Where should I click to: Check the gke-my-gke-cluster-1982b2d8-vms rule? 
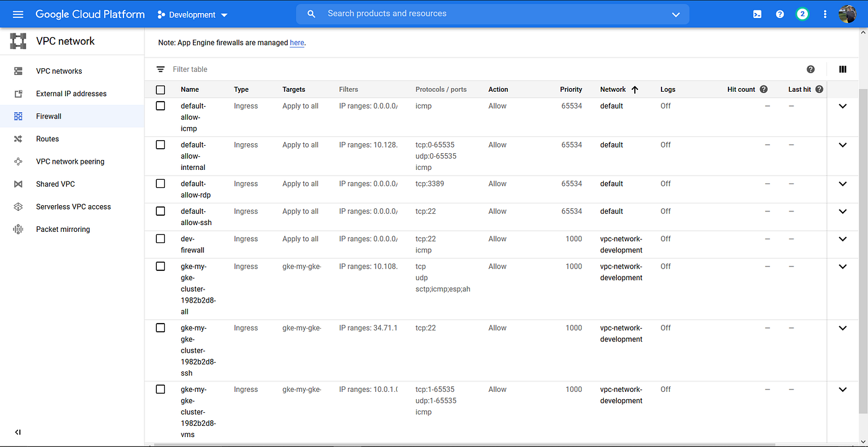click(161, 389)
